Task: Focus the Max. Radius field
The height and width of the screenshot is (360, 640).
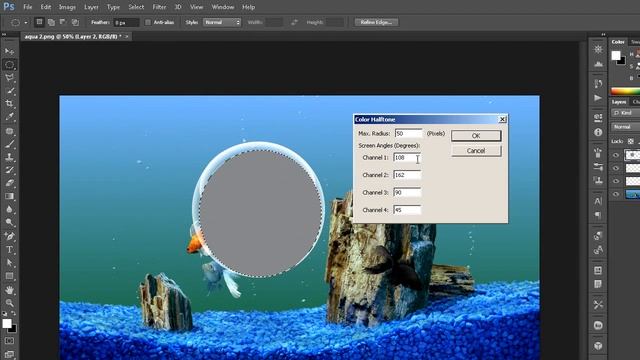Action: 408,133
